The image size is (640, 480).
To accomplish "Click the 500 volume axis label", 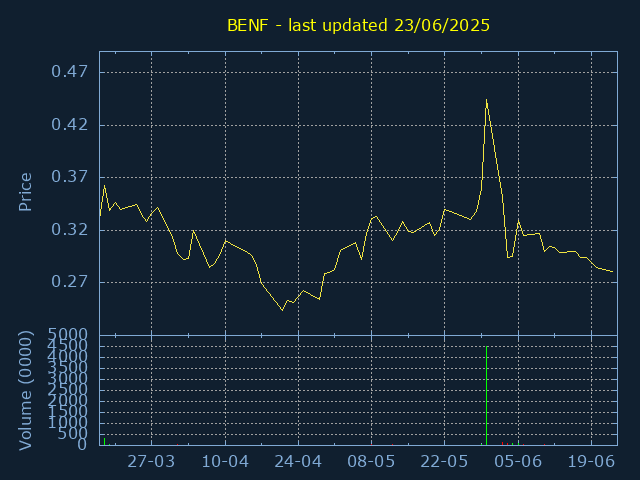I will pyautogui.click(x=73, y=434).
